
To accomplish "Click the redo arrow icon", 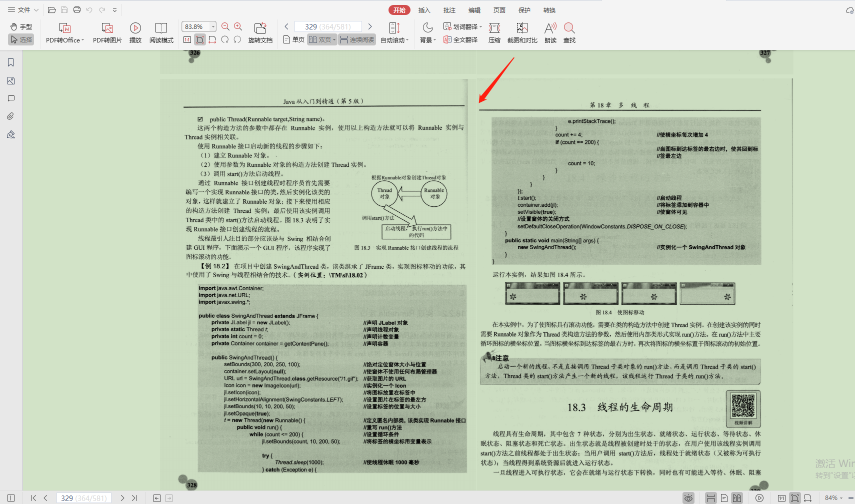I will pyautogui.click(x=102, y=10).
